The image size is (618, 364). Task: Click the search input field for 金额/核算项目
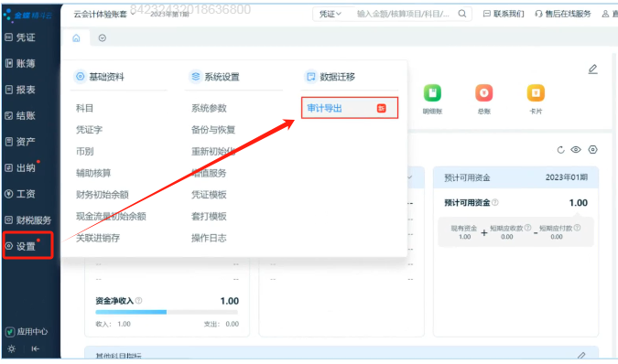(x=403, y=14)
